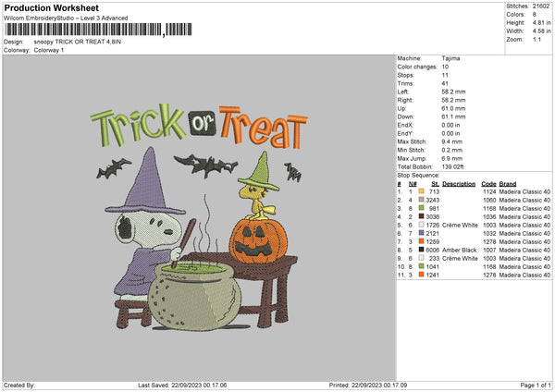Click the Max Jump value '6.9 mm'
The height and width of the screenshot is (392, 555).
452,158
